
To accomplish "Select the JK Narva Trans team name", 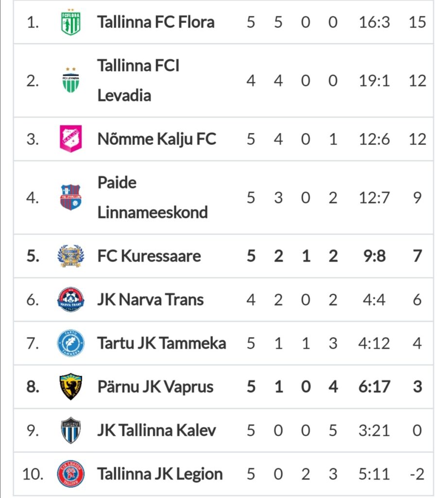I will (151, 300).
